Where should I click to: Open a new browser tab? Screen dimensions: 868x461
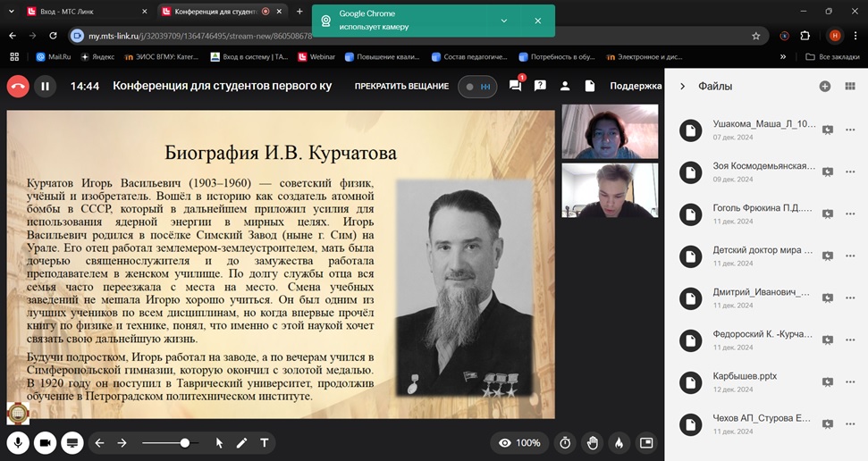pos(299,11)
